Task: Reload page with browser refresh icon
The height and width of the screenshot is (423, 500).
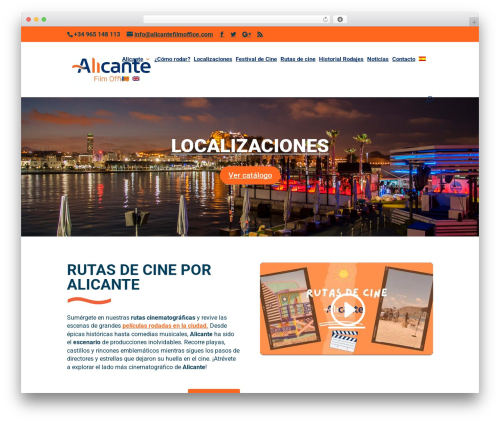Action: coord(325,19)
